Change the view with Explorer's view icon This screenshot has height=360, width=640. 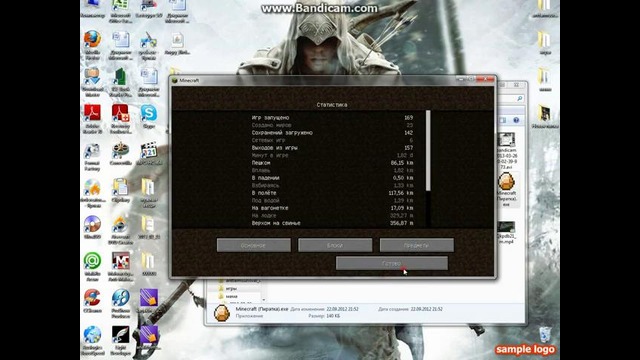tap(502, 120)
